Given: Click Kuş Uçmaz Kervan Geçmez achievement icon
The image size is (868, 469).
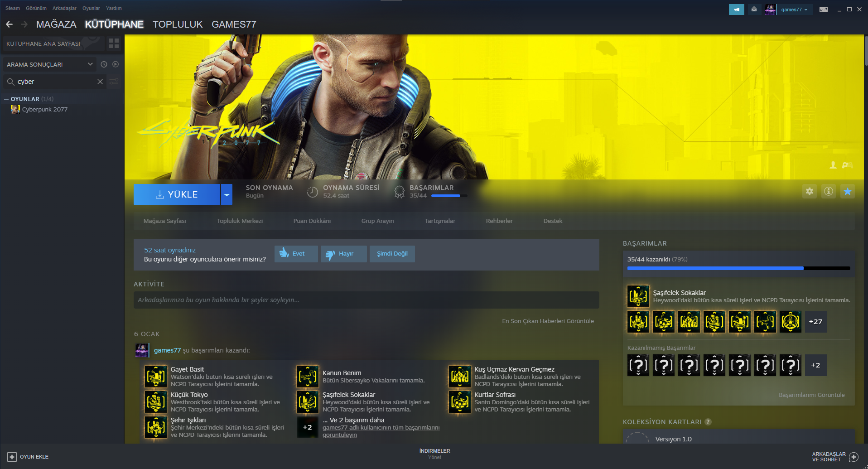Looking at the screenshot, I should pos(460,377).
